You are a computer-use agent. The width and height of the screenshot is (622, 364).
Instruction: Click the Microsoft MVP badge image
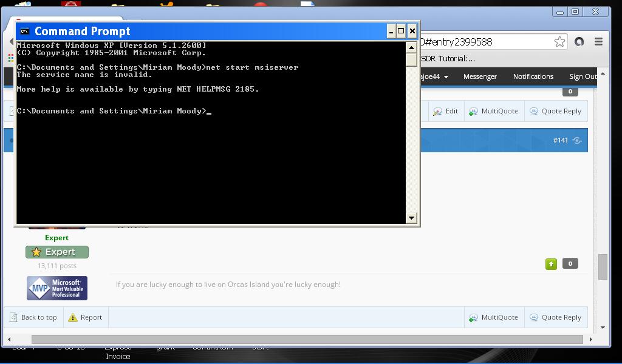57,288
